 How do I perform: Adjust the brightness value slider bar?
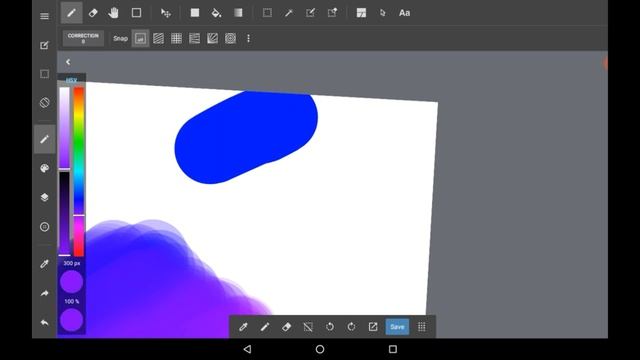(x=64, y=213)
